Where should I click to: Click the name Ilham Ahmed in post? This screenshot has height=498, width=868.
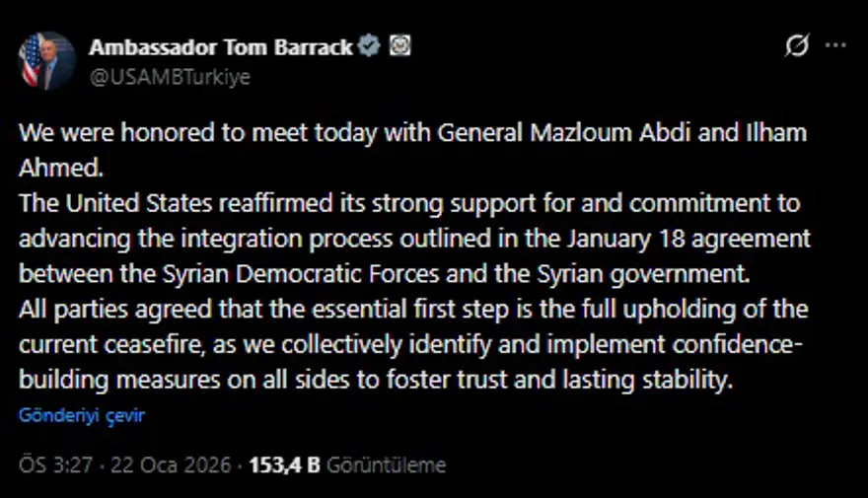pos(59,169)
